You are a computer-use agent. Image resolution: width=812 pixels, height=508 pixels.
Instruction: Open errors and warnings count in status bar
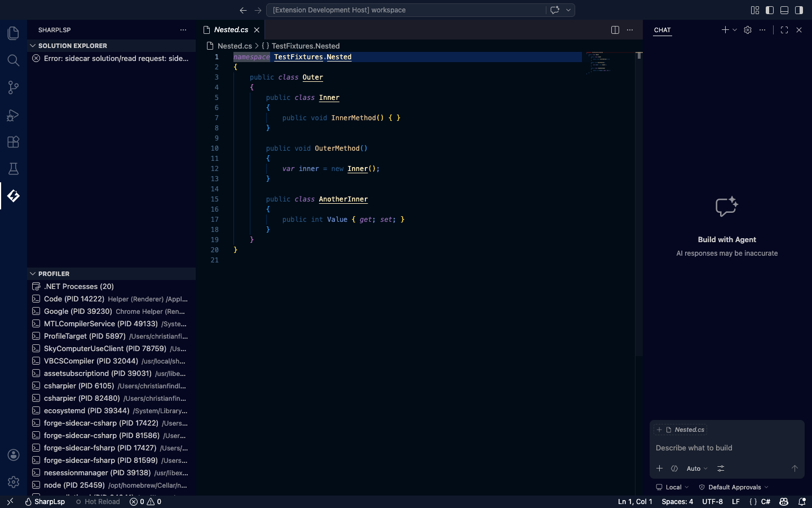(145, 501)
